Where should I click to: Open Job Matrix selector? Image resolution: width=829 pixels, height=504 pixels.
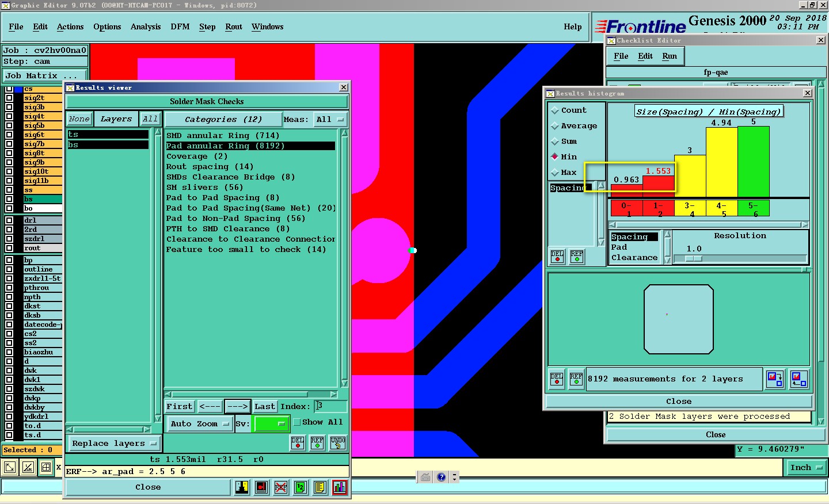44,75
